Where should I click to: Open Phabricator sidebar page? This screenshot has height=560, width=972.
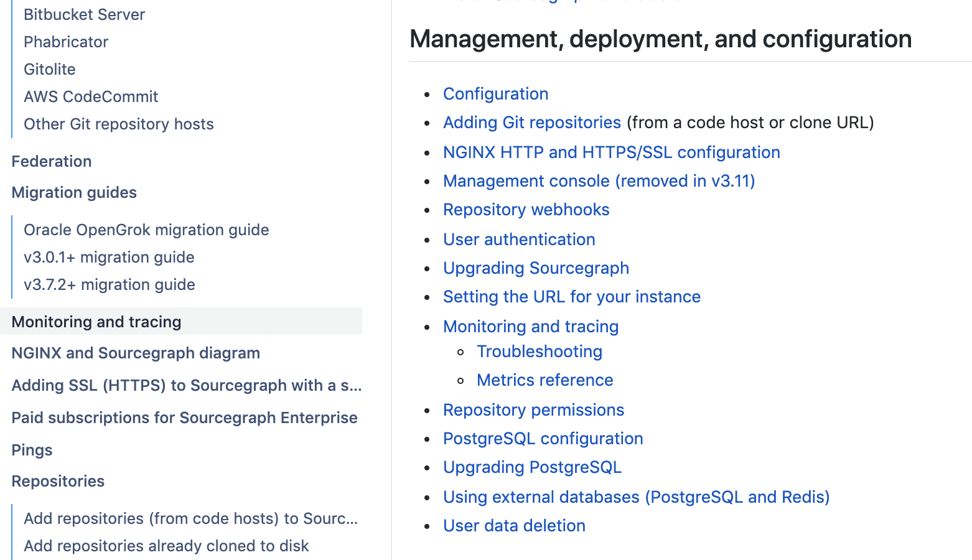point(66,42)
